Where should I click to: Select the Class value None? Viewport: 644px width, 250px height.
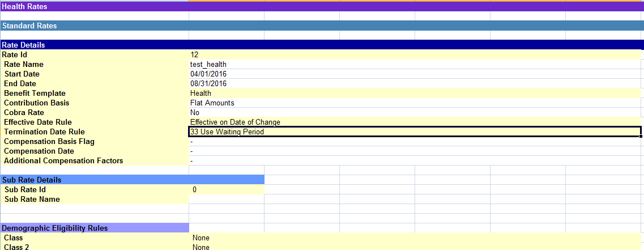coord(415,238)
